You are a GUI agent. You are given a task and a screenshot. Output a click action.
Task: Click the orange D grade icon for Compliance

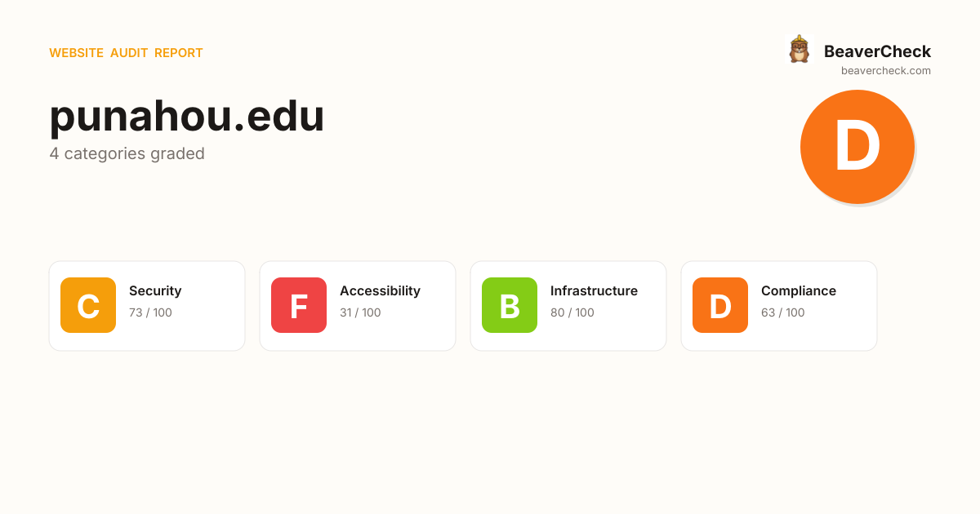click(720, 305)
